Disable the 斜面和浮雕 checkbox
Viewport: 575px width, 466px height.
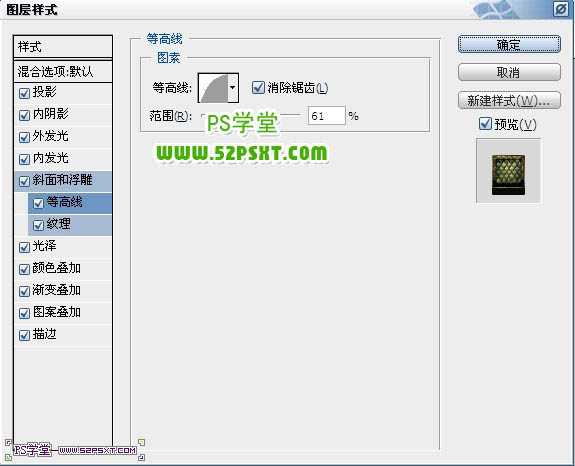point(24,181)
